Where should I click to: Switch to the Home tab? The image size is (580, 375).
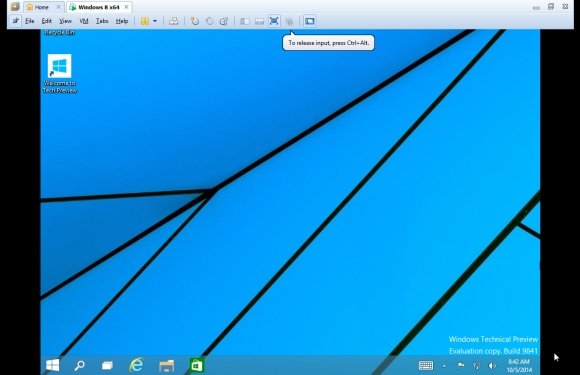(41, 7)
